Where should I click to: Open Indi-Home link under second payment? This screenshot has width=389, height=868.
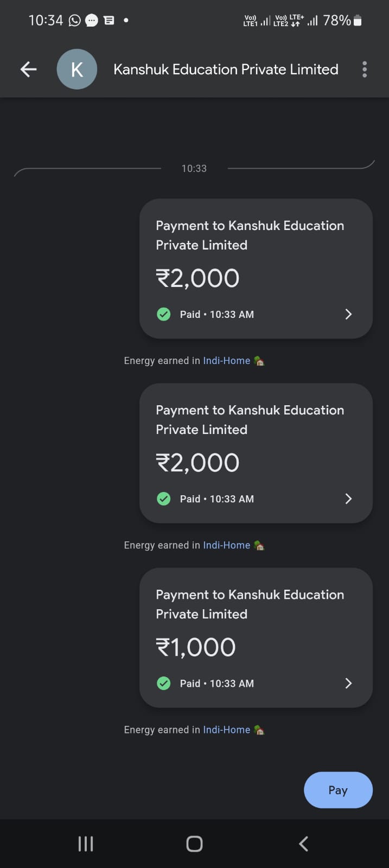(x=226, y=545)
